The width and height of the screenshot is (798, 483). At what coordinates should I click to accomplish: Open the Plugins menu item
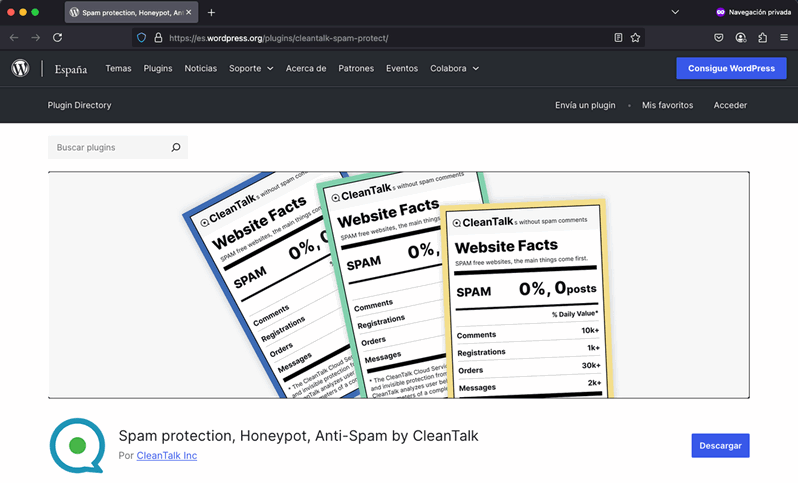[x=158, y=68]
